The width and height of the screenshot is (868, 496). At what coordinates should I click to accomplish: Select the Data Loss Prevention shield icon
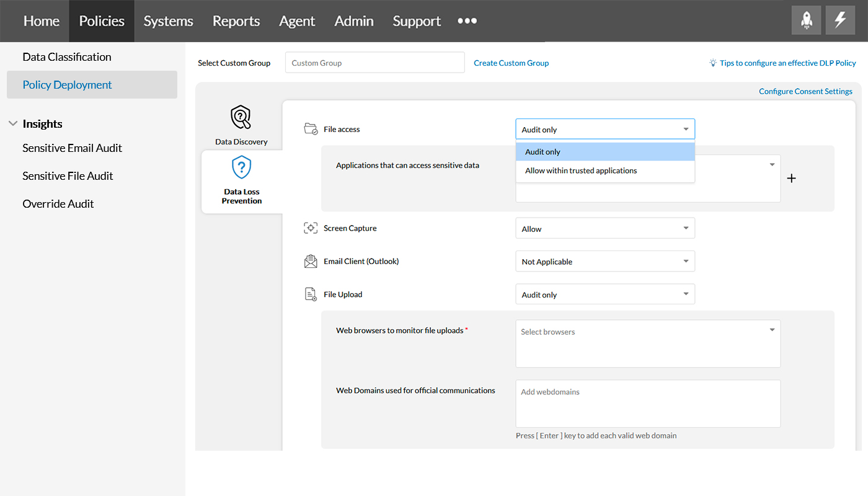tap(241, 167)
